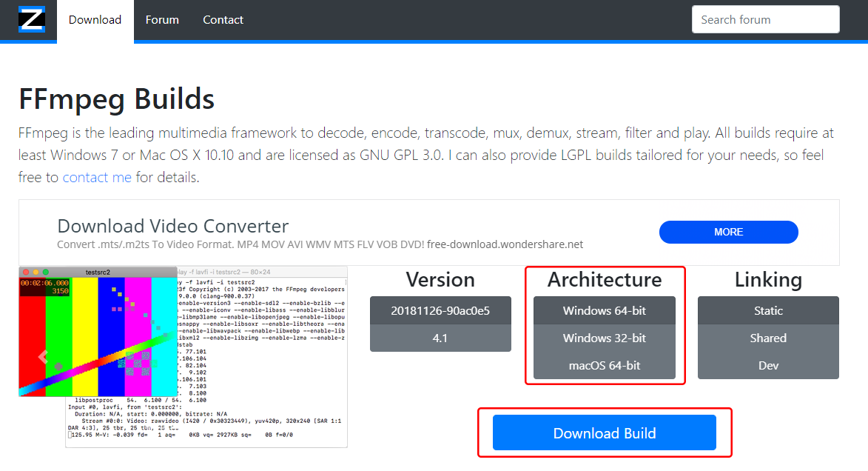The width and height of the screenshot is (868, 471).
Task: Click the FFmpeg Builds heading
Action: point(116,99)
